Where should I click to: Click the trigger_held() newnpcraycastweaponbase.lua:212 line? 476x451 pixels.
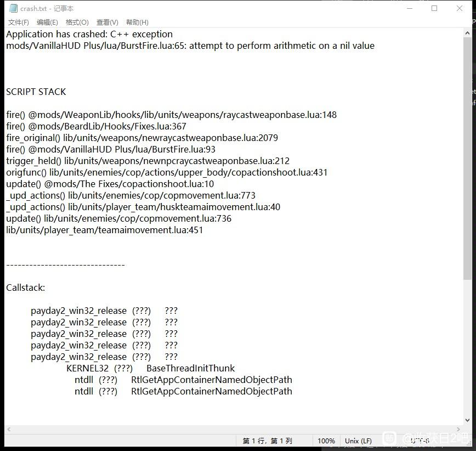click(148, 161)
